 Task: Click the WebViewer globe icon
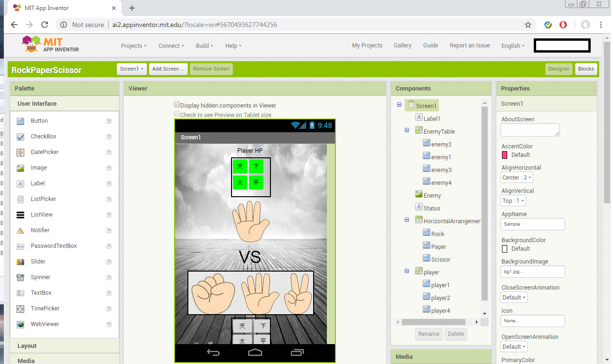[x=20, y=324]
